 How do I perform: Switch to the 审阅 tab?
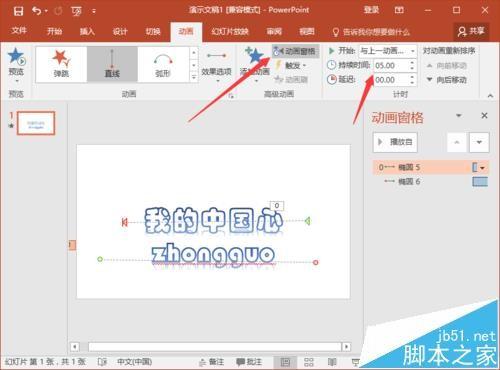pyautogui.click(x=274, y=32)
